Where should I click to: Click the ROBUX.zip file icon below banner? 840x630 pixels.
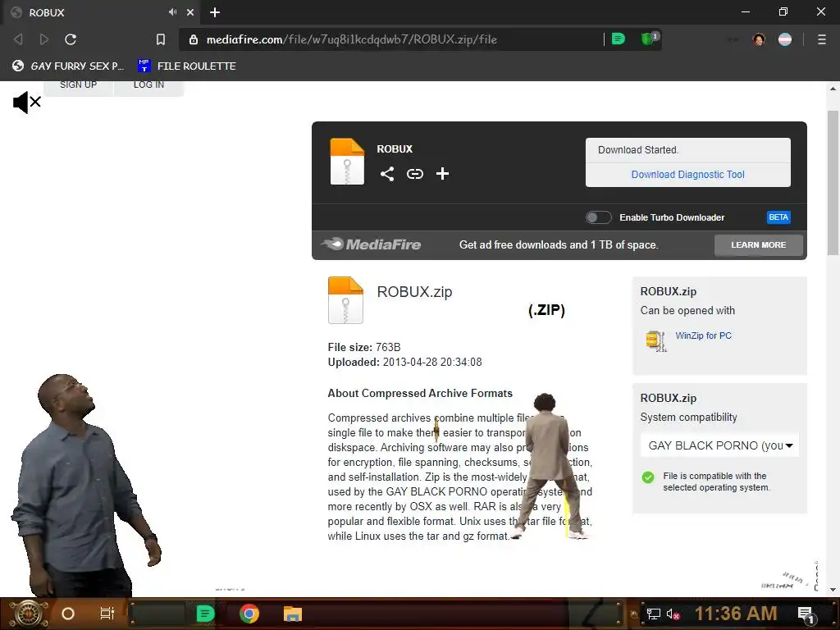[345, 300]
